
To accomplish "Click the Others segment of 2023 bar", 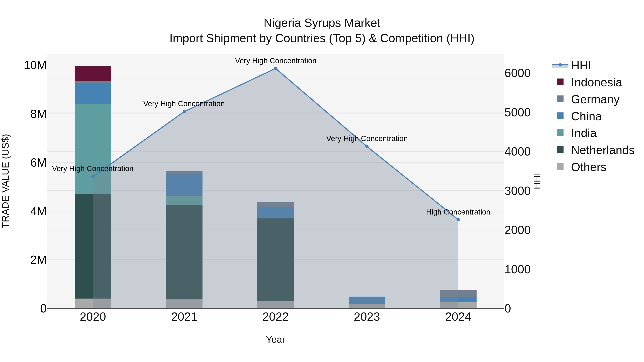I will (367, 306).
